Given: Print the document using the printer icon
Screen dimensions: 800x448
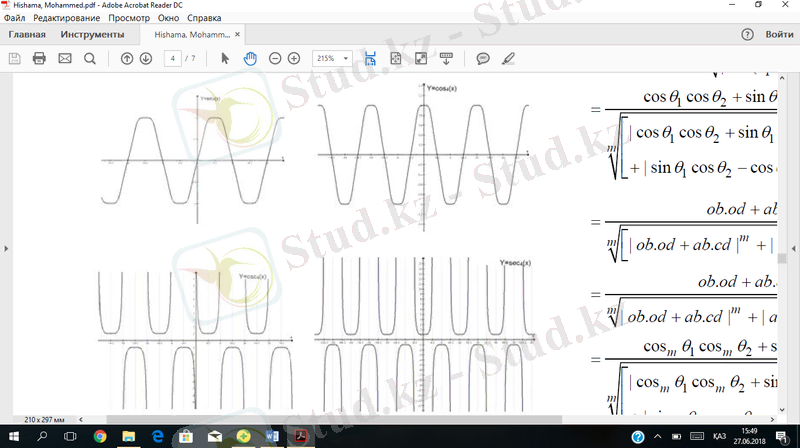Looking at the screenshot, I should 39,59.
